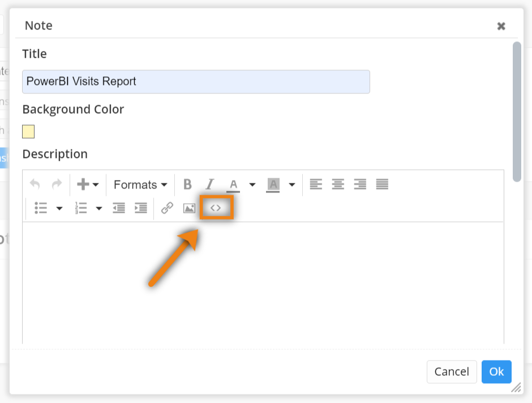Insert a hyperlink with the link icon
Viewport: 532px width, 403px height.
point(167,208)
